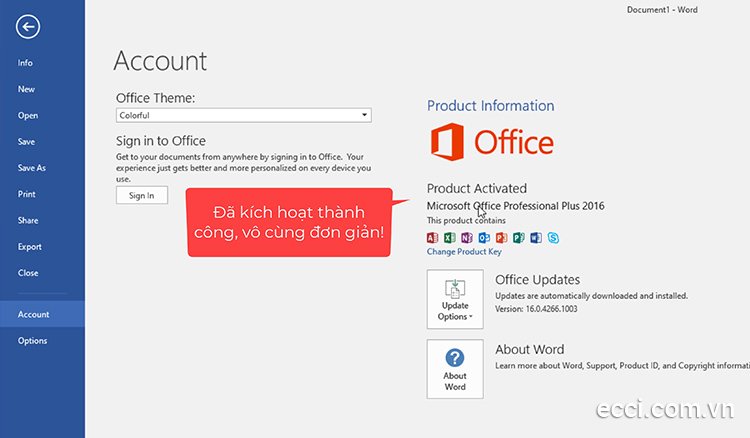Viewport: 750px width, 438px height.
Task: Select the Print menu entry
Action: (27, 194)
